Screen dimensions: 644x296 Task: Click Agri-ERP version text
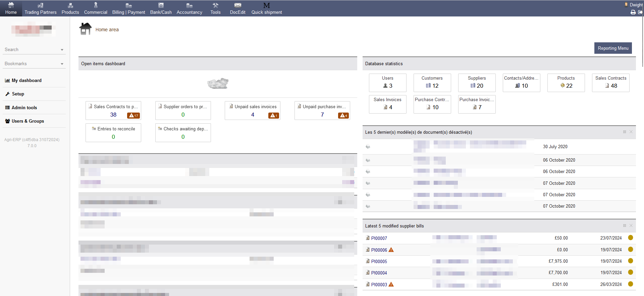(x=32, y=142)
